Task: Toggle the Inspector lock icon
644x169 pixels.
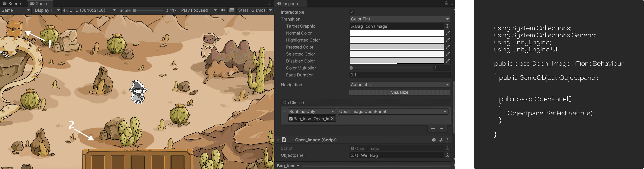Action: click(x=446, y=3)
